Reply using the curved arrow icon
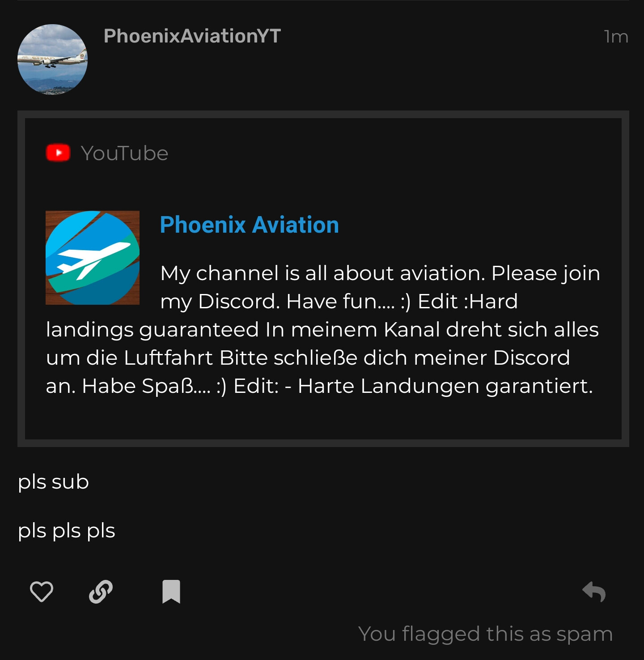 (594, 592)
